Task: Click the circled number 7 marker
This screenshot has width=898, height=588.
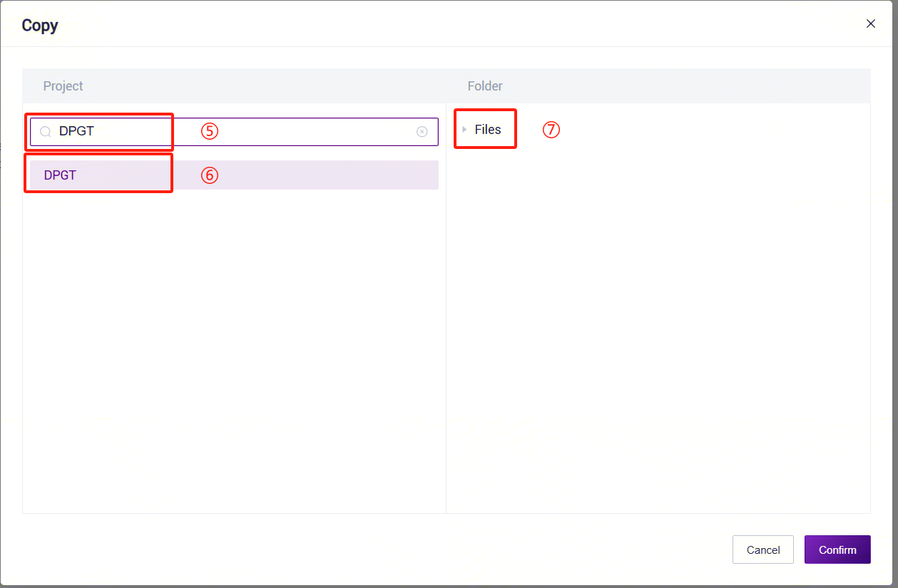Action: tap(551, 130)
